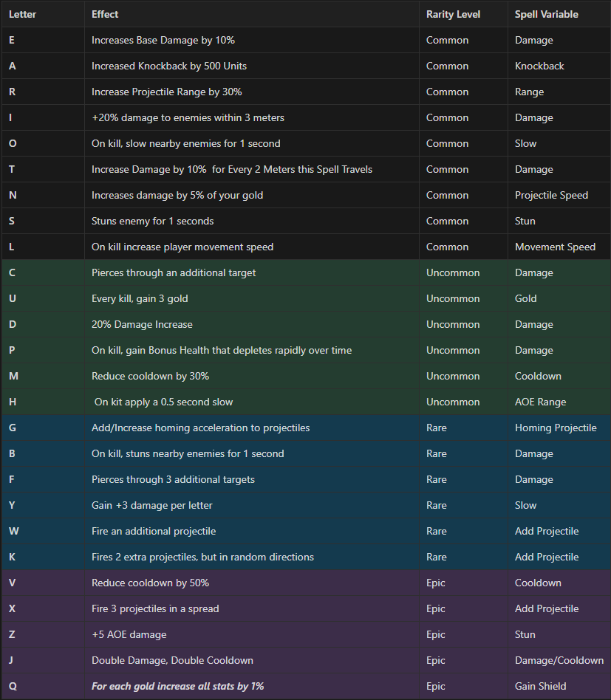611x700 pixels.
Task: Select 'Fire 3 projectiles in a spread' cell
Action: click(x=155, y=608)
